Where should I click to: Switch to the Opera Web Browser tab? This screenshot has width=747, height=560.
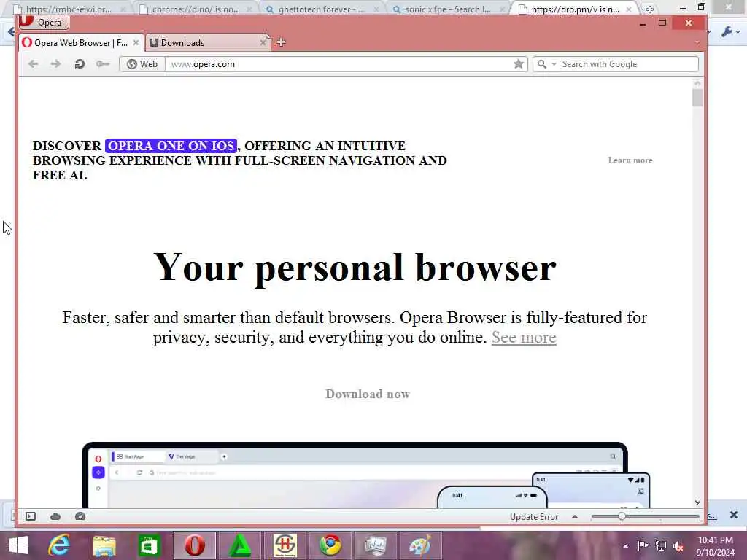[x=81, y=43]
